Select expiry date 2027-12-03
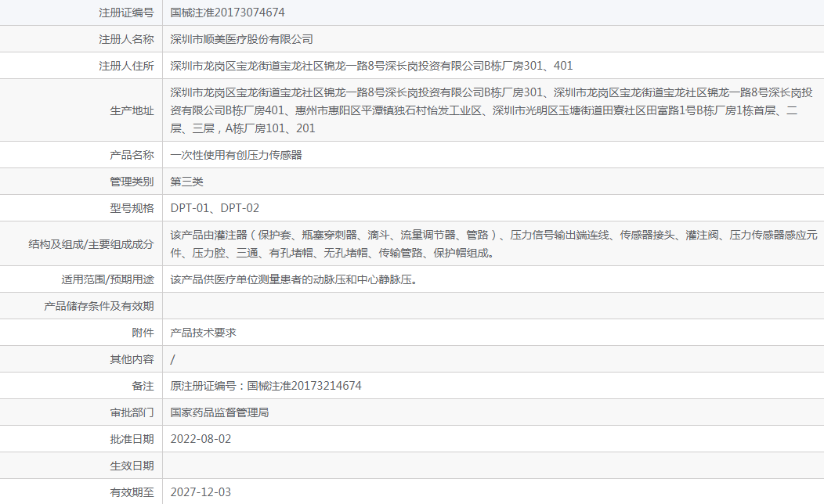The height and width of the screenshot is (504, 824). click(x=201, y=492)
